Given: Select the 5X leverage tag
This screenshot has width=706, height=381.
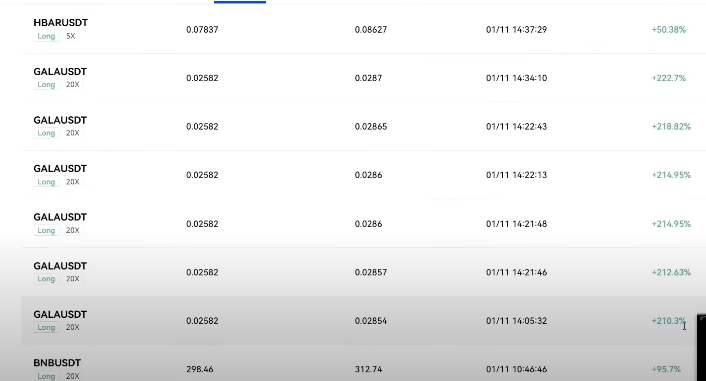Looking at the screenshot, I should click(x=71, y=36).
